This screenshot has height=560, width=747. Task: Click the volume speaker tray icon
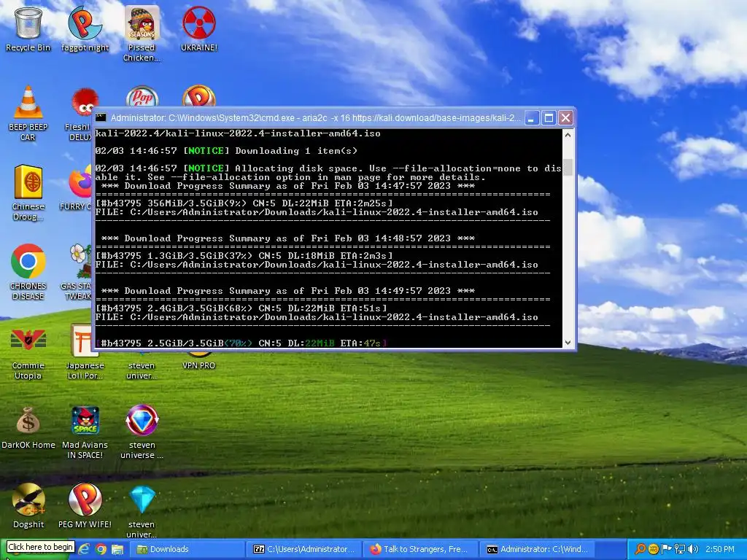[693, 549]
